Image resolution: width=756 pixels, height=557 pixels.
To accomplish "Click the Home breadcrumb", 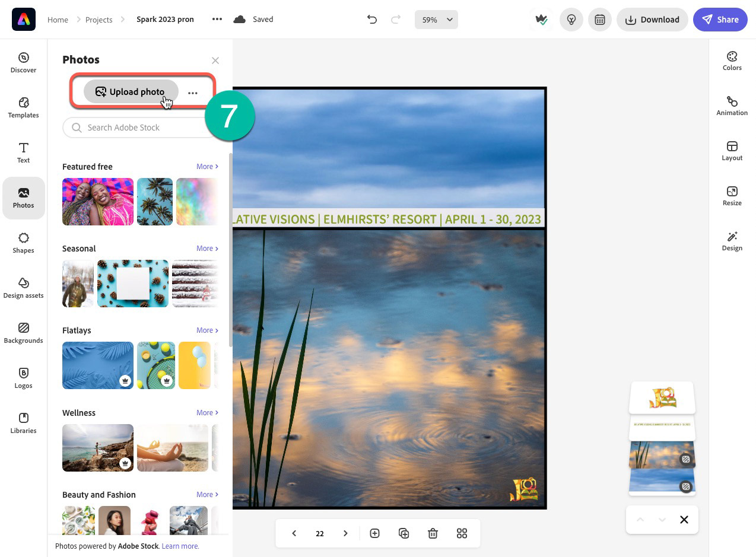I will tap(58, 20).
